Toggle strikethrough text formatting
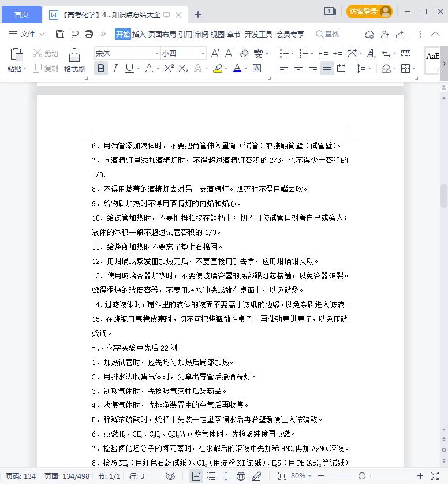Screen dimensions: 448x484 pos(150,68)
